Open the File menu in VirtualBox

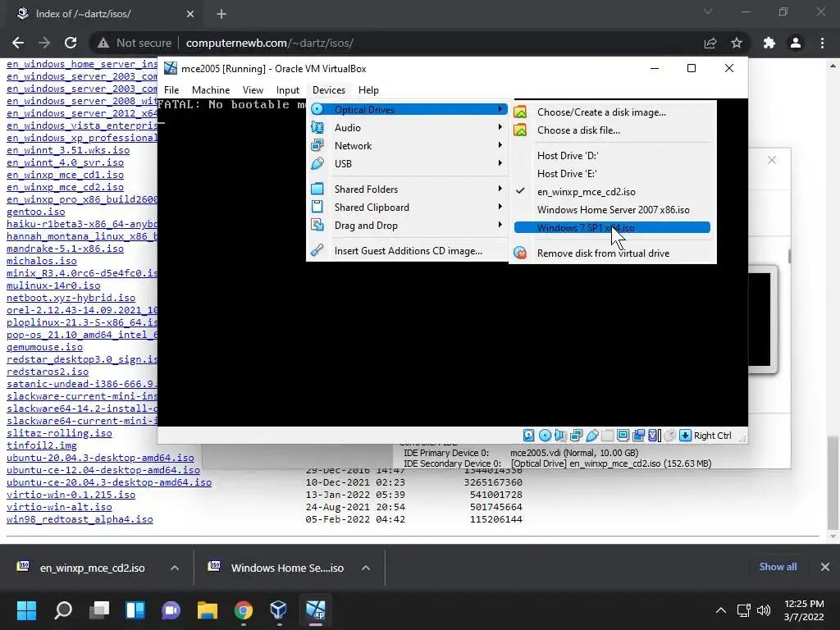tap(171, 90)
